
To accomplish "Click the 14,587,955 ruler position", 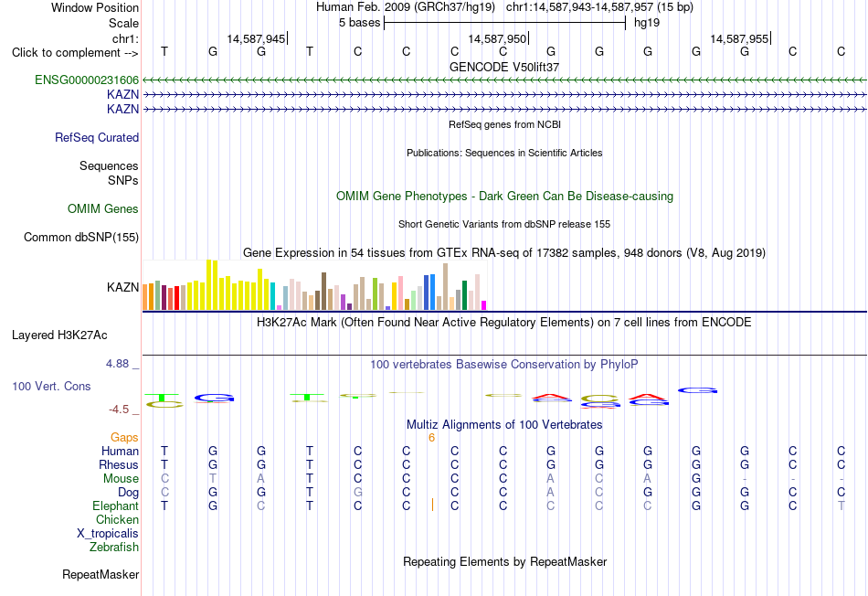I will 739,38.
